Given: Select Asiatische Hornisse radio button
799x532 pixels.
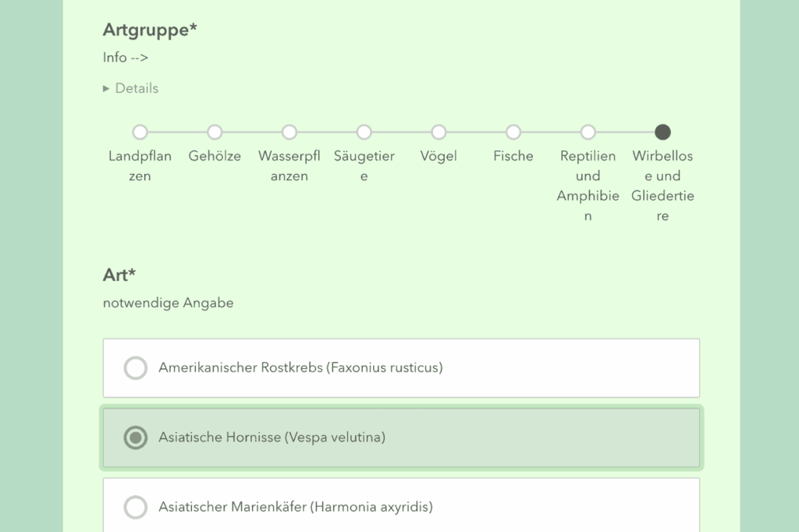Looking at the screenshot, I should coord(136,438).
